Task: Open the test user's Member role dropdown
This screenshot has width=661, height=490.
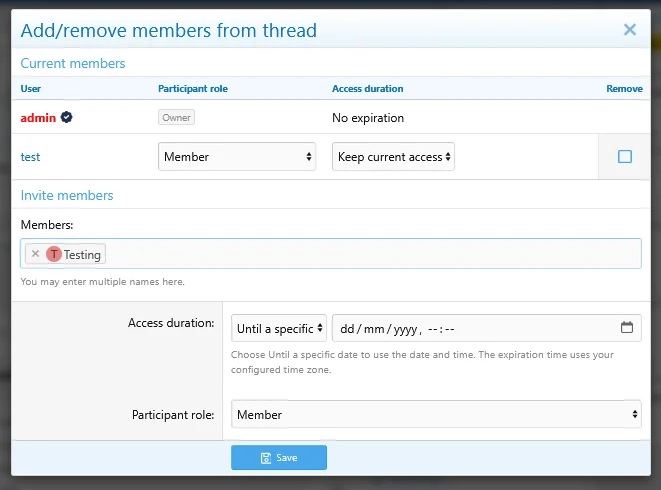Action: tap(237, 156)
